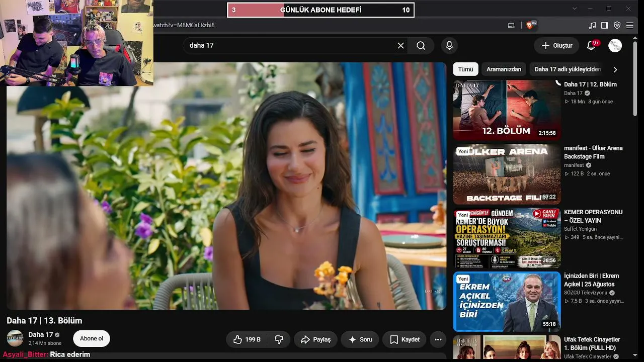This screenshot has width=644, height=362.
Task: Open the browser tab search chevron
Action: (x=576, y=9)
